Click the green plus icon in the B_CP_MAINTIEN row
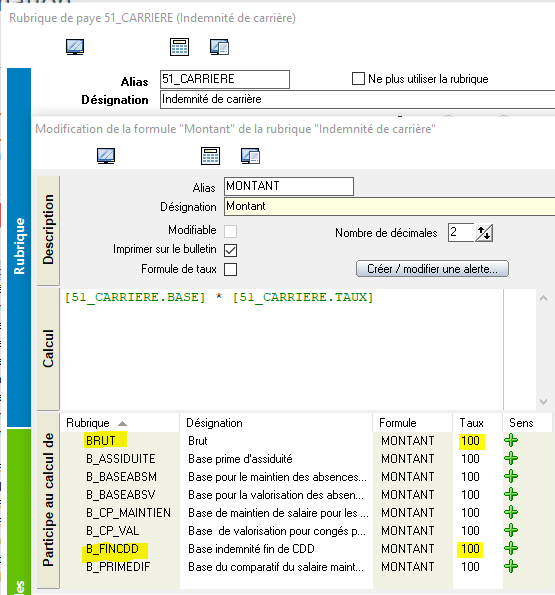This screenshot has height=595, width=555. coord(511,513)
